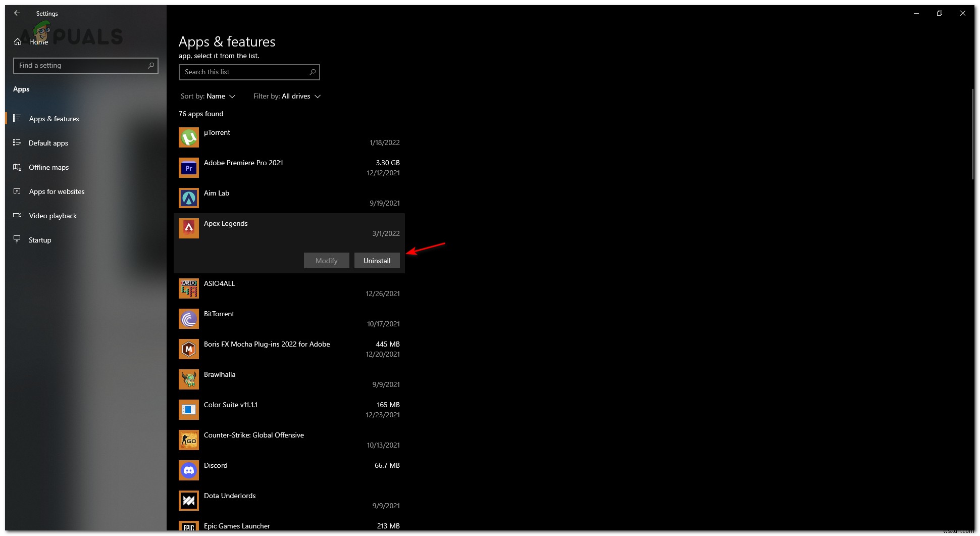Viewport: 980px width, 536px height.
Task: Click the µTorrent app icon
Action: (188, 137)
